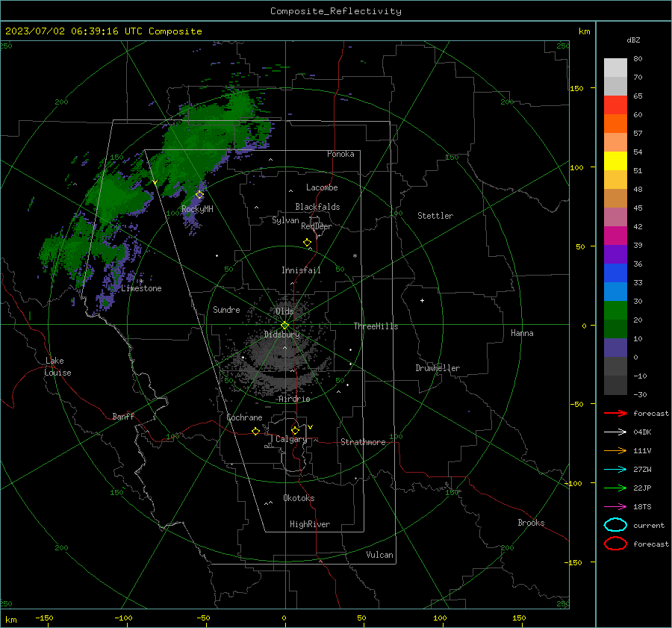Image resolution: width=672 pixels, height=628 pixels.
Task: Click the Didsbury town label
Action: point(282,335)
